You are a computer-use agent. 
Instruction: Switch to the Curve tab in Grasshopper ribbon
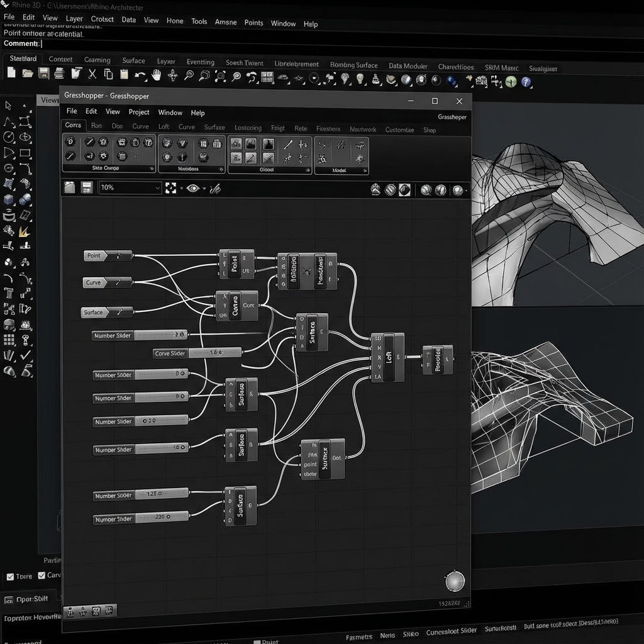point(141,126)
